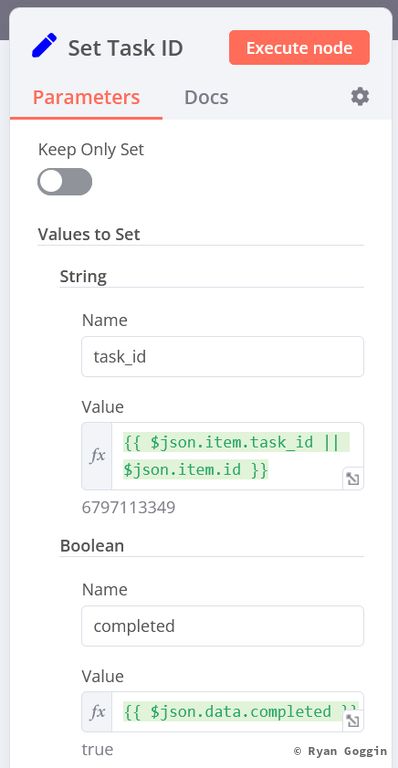The height and width of the screenshot is (768, 398).
Task: Click the resolved value 6797113349
Action: click(129, 507)
